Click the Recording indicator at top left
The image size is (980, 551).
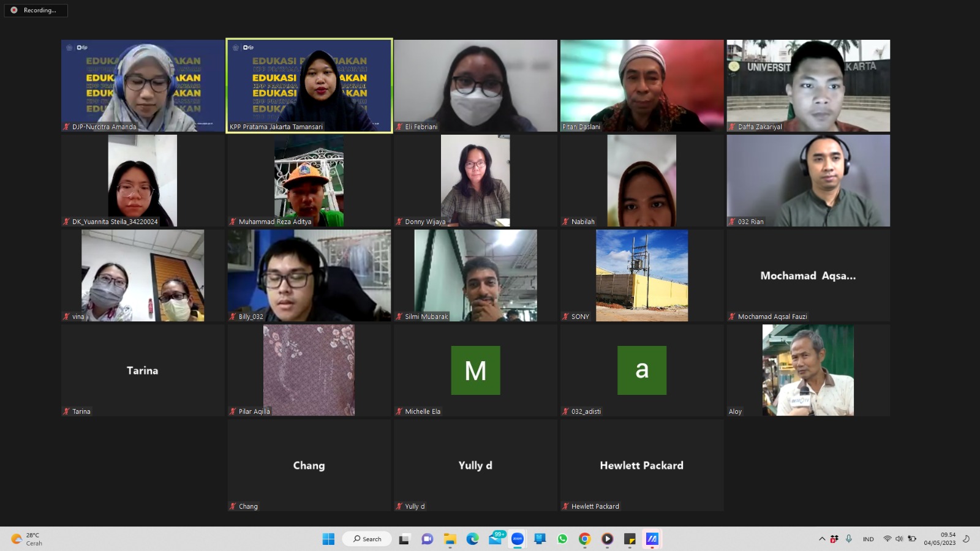click(36, 10)
